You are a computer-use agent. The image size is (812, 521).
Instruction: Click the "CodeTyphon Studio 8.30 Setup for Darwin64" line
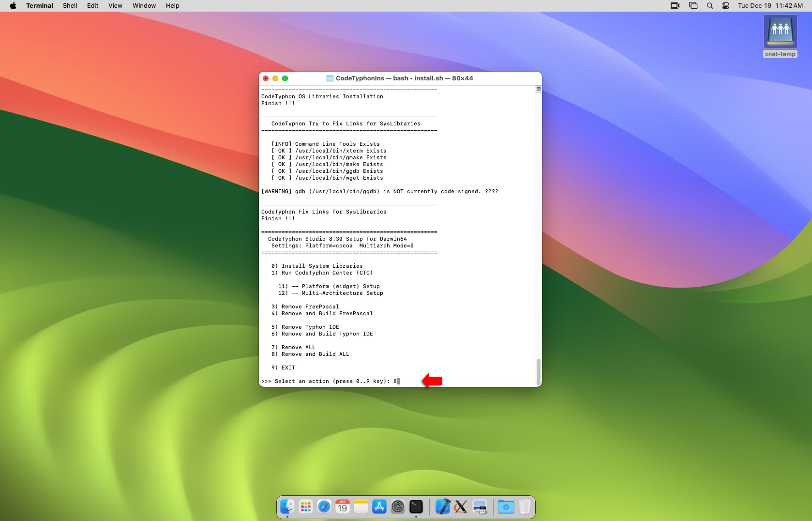337,239
